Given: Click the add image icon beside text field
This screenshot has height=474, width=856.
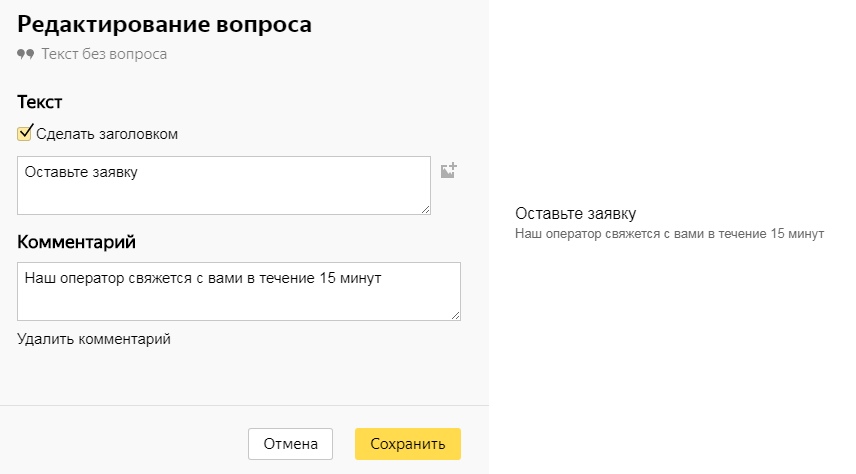Looking at the screenshot, I should pyautogui.click(x=448, y=170).
